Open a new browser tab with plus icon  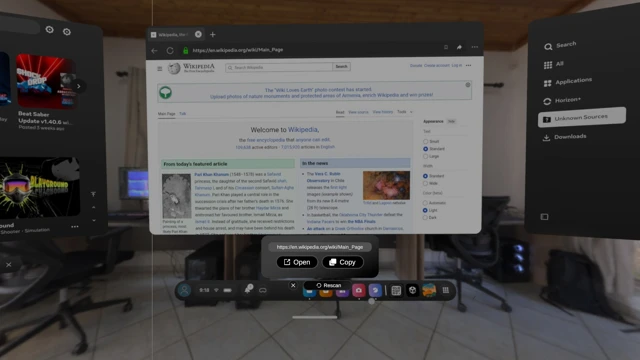212,35
